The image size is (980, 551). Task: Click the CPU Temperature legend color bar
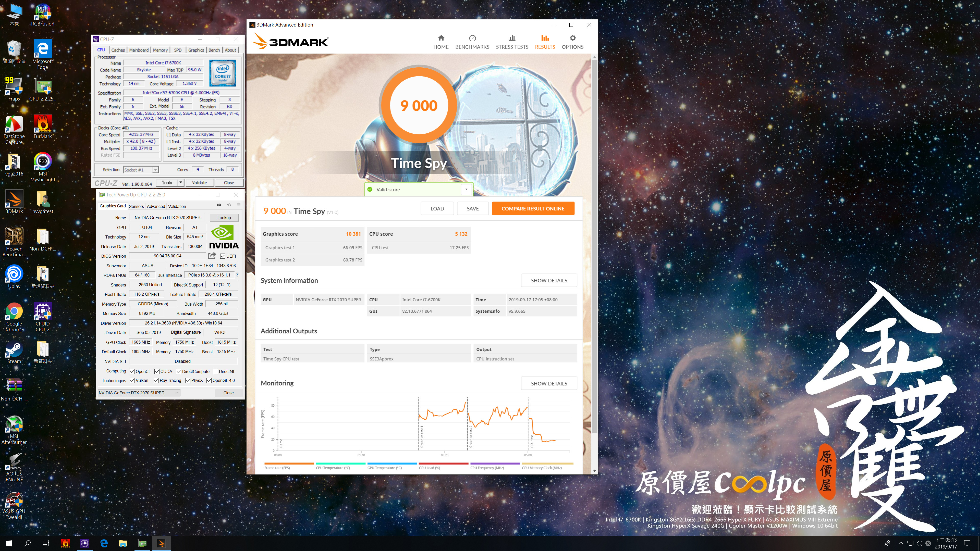tap(340, 464)
